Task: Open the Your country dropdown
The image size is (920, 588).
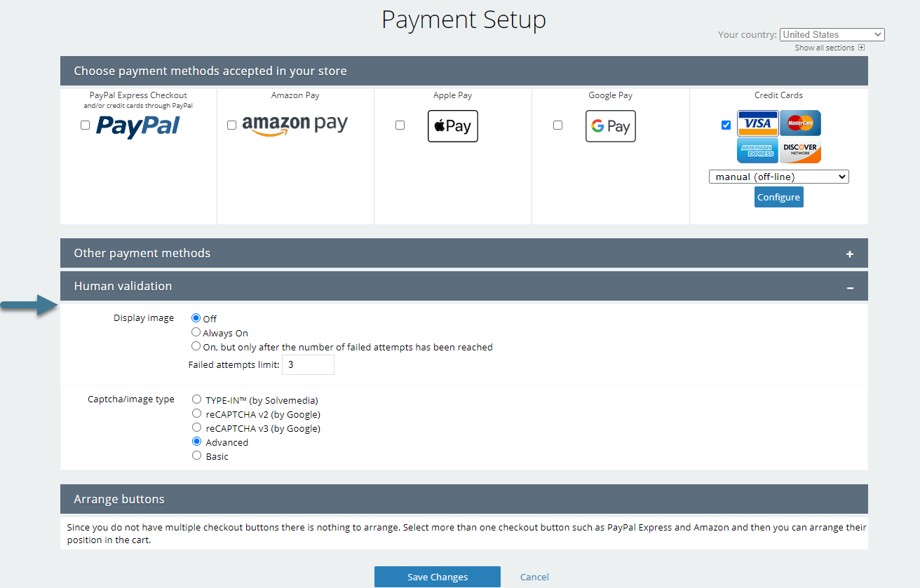Action: [832, 34]
